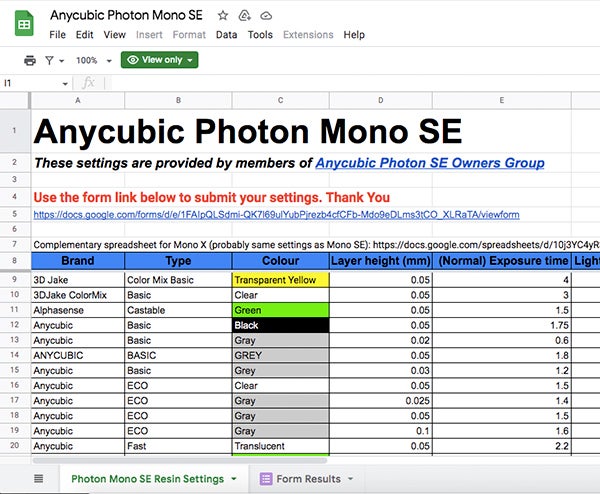Select the Green colour cell

[x=280, y=310]
